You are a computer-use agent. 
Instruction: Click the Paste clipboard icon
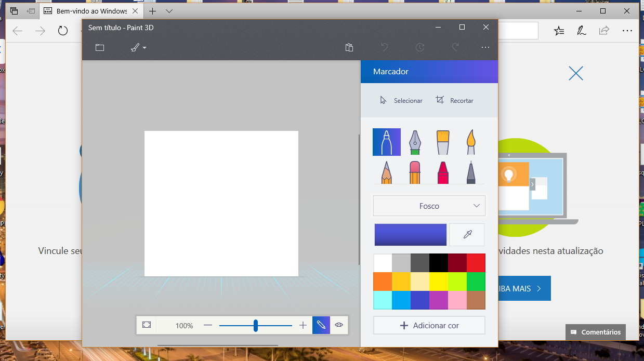349,47
